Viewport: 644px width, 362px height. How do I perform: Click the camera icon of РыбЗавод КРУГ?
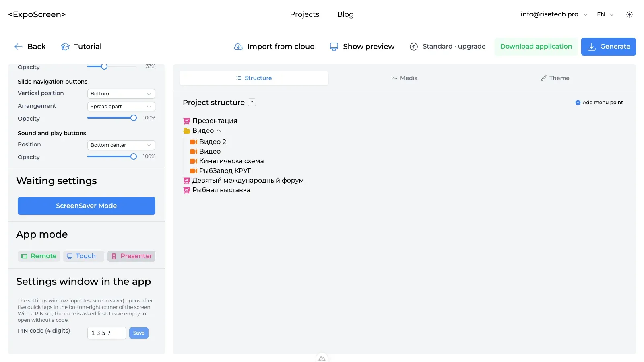click(194, 171)
